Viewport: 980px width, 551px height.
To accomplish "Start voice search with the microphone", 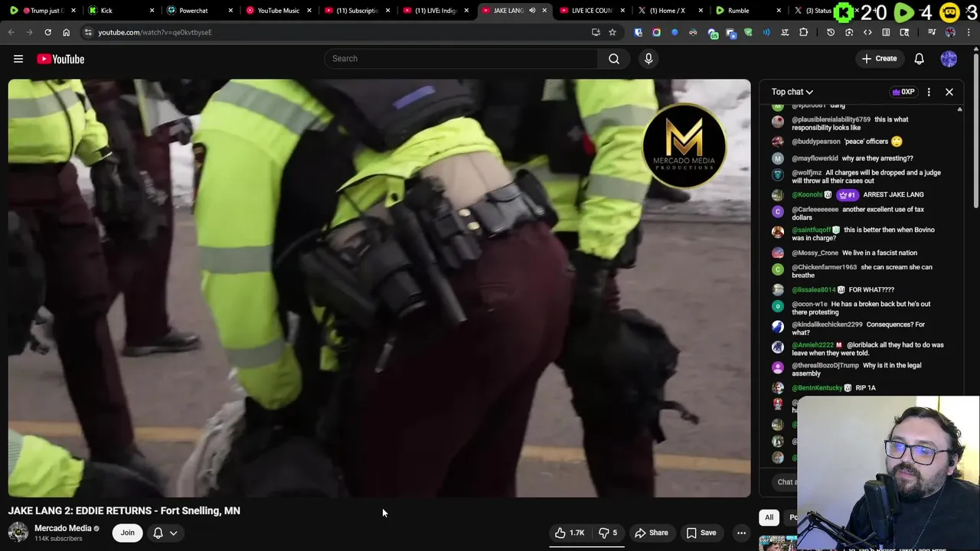I will coord(648,59).
